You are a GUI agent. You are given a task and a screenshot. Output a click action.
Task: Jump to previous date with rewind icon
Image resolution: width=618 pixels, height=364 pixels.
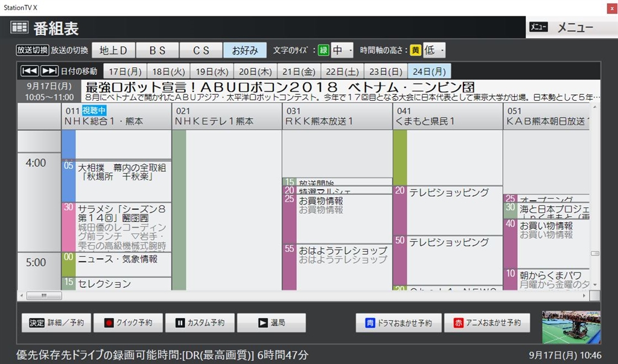[x=30, y=71]
